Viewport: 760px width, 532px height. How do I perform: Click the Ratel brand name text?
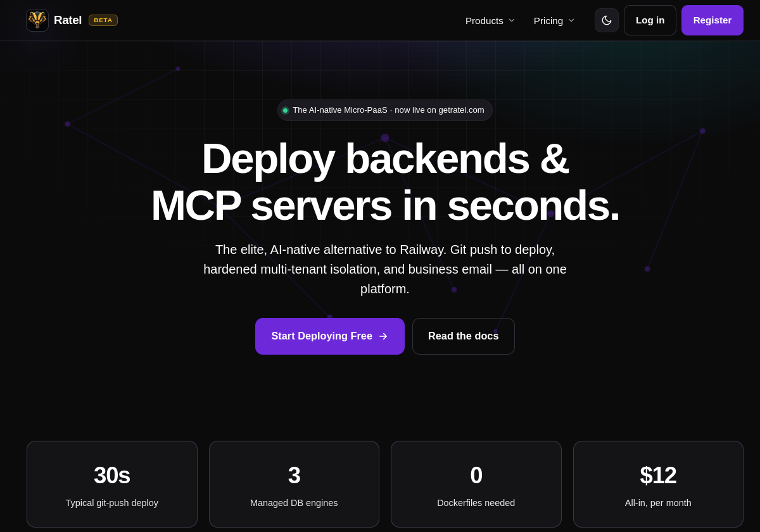(68, 20)
